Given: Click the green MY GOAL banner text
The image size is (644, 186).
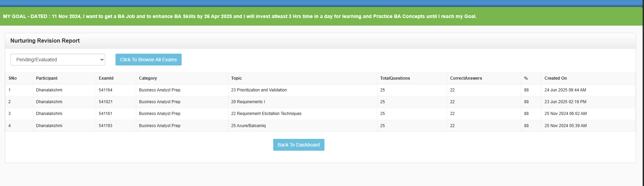Looking at the screenshot, I should (x=240, y=16).
